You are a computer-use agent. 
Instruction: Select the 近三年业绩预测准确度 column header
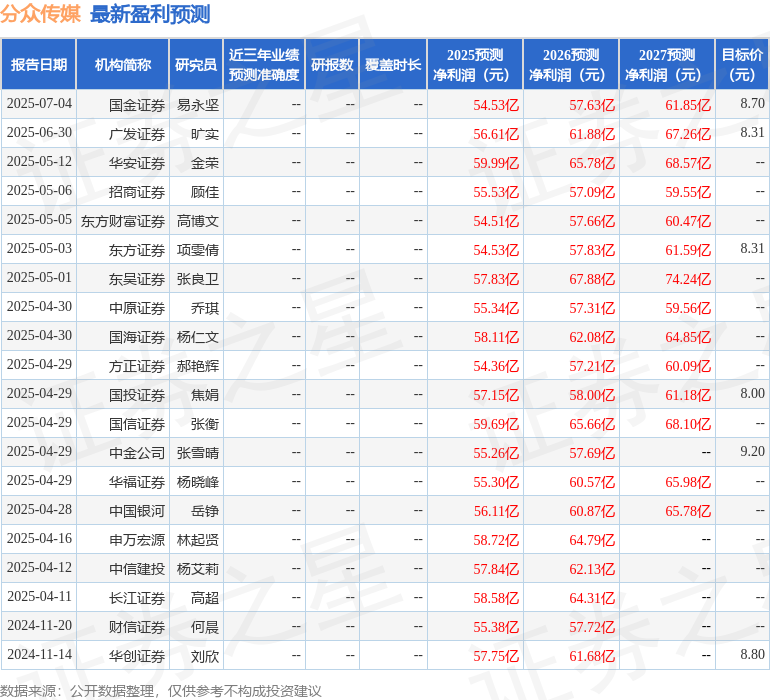pyautogui.click(x=264, y=64)
